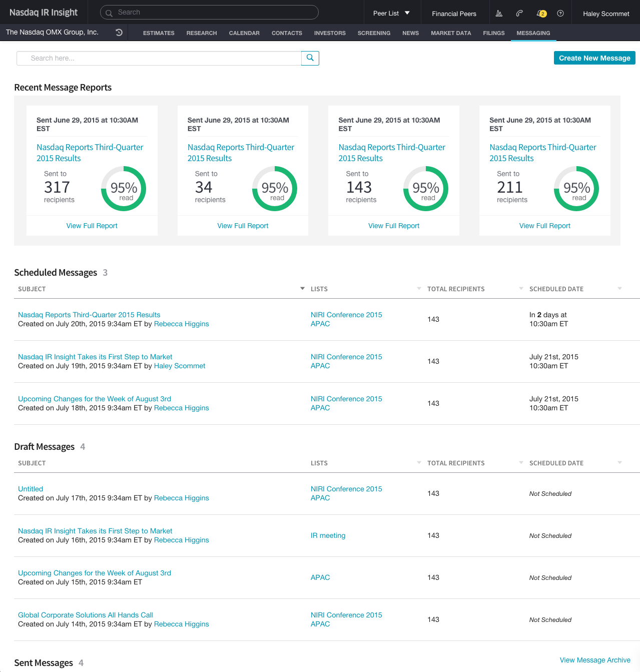Click Haley Scommet author link in scheduled row
The width and height of the screenshot is (640, 672).
[x=180, y=366]
